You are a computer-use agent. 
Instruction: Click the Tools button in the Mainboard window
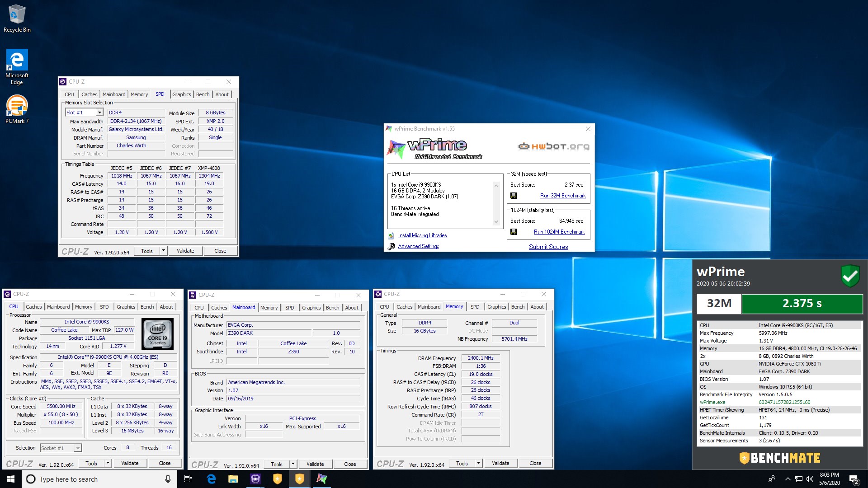tap(277, 464)
